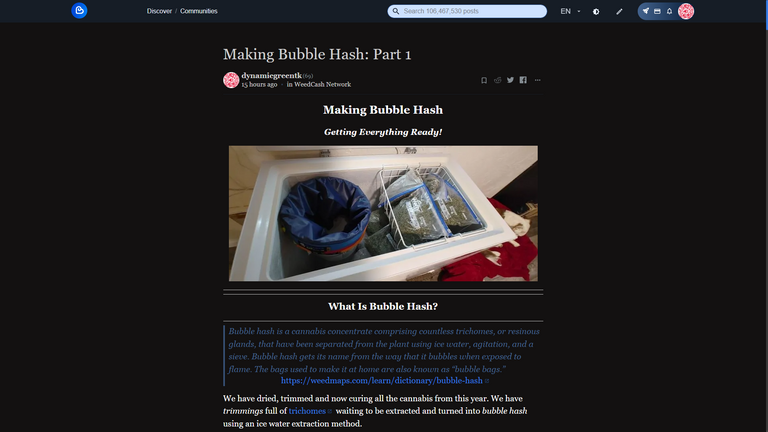
Task: Open the pencil icon to write a post
Action: (619, 11)
